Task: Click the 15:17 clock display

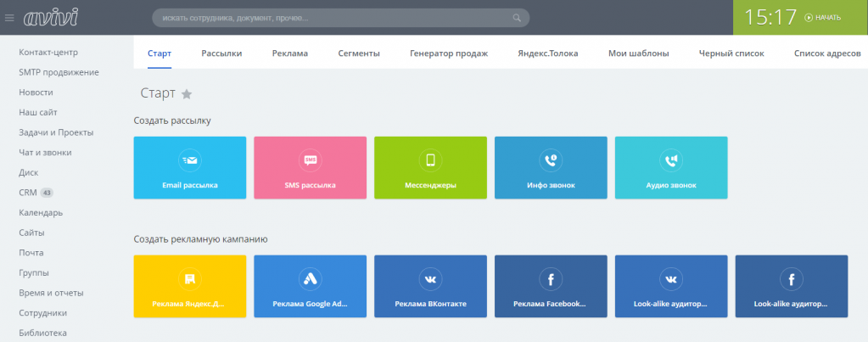Action: tap(770, 18)
